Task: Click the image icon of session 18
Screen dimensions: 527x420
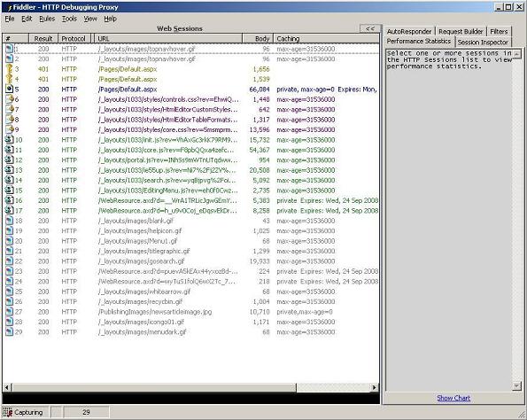Action: click(x=10, y=221)
